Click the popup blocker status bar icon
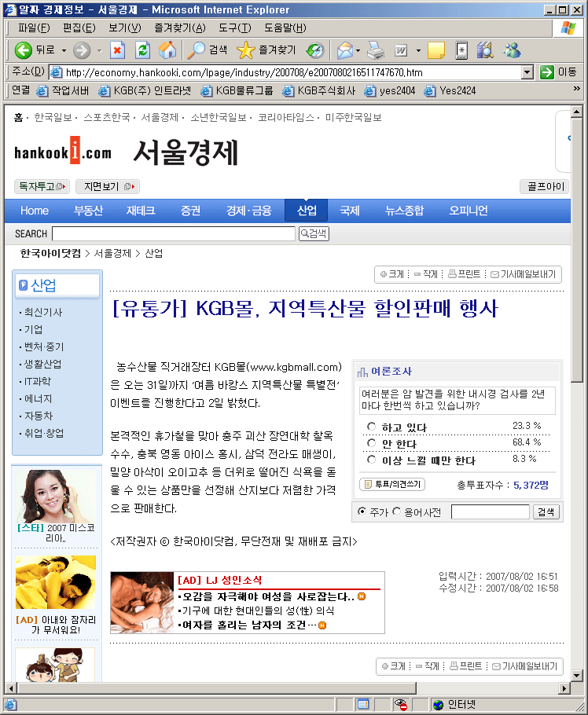 [x=400, y=705]
